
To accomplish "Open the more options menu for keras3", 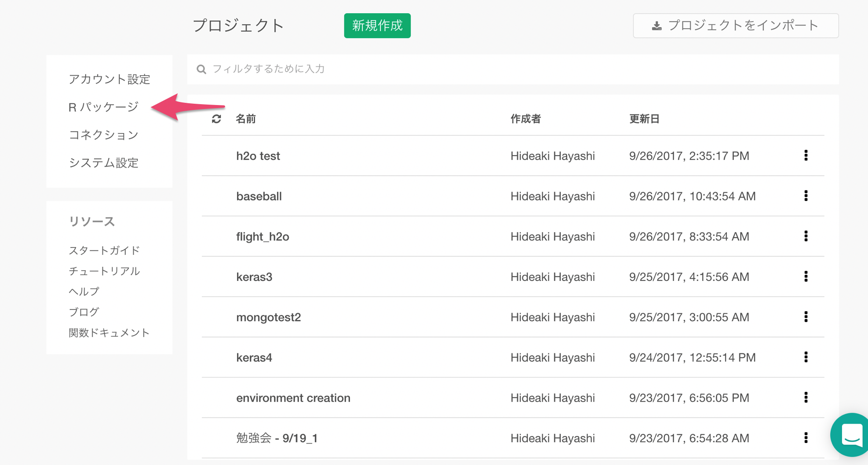I will pos(806,276).
